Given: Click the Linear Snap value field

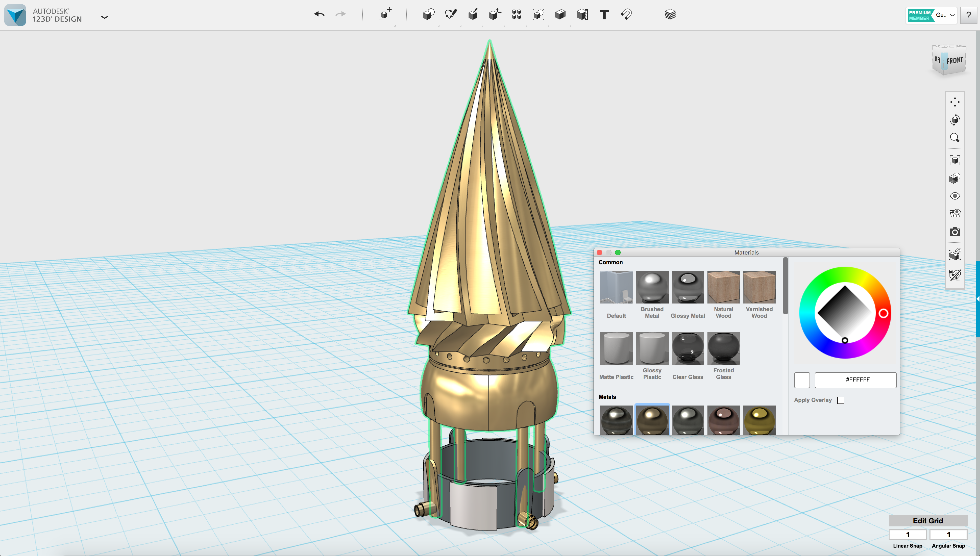Looking at the screenshot, I should coord(908,534).
